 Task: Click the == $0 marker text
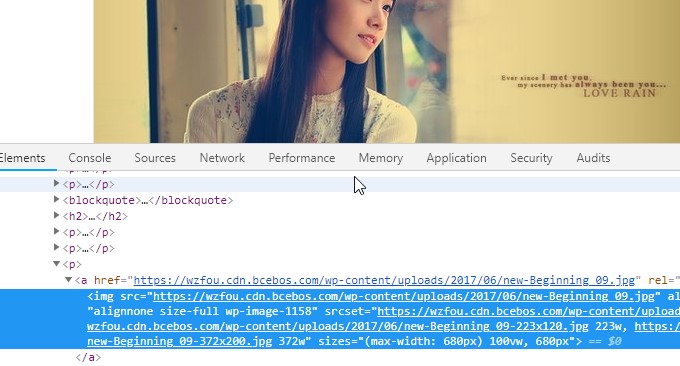click(605, 341)
